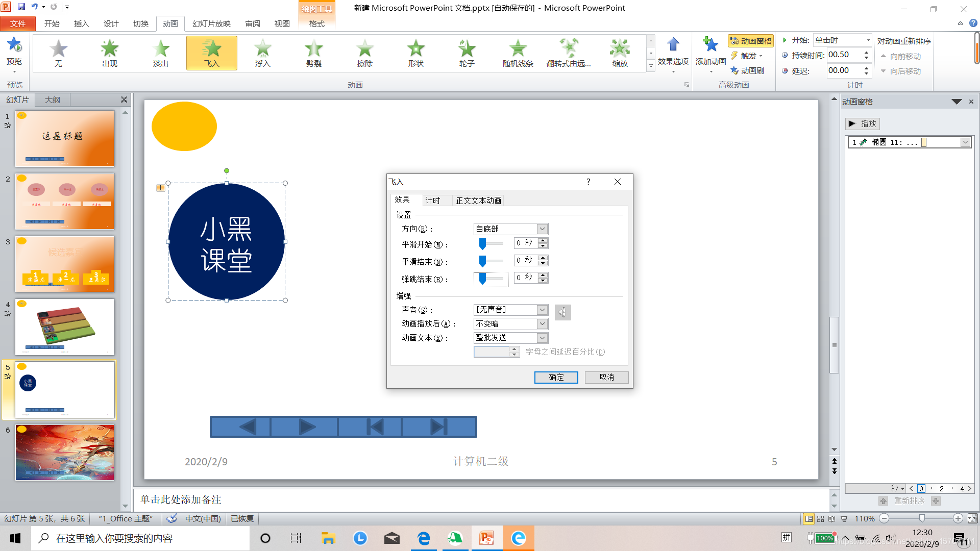Open the 动画播放后 dropdown
This screenshot has width=980, height=551.
click(x=542, y=324)
